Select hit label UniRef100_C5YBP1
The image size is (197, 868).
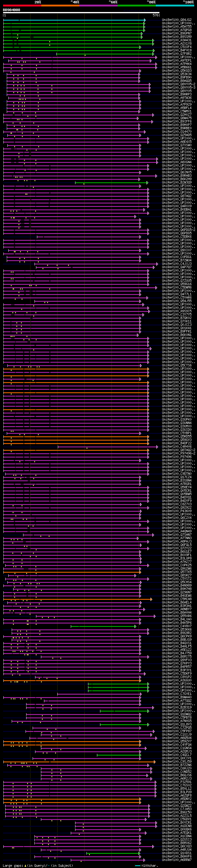[x=177, y=433]
